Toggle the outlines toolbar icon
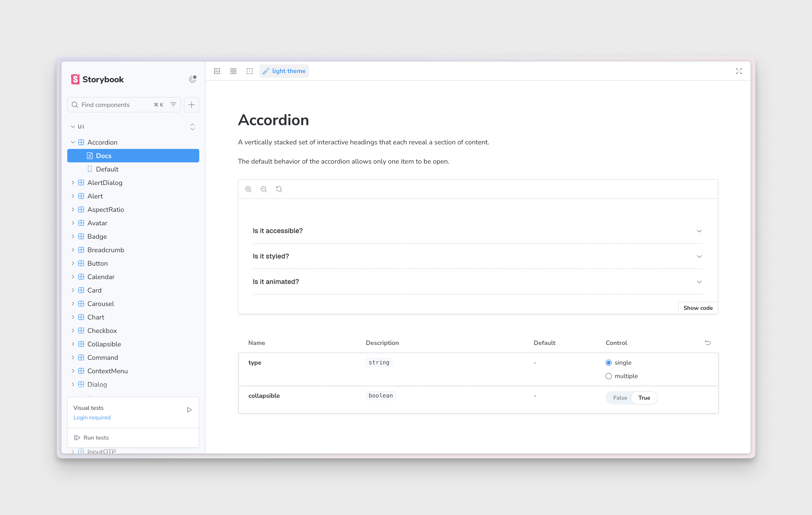This screenshot has height=515, width=812. tap(249, 71)
